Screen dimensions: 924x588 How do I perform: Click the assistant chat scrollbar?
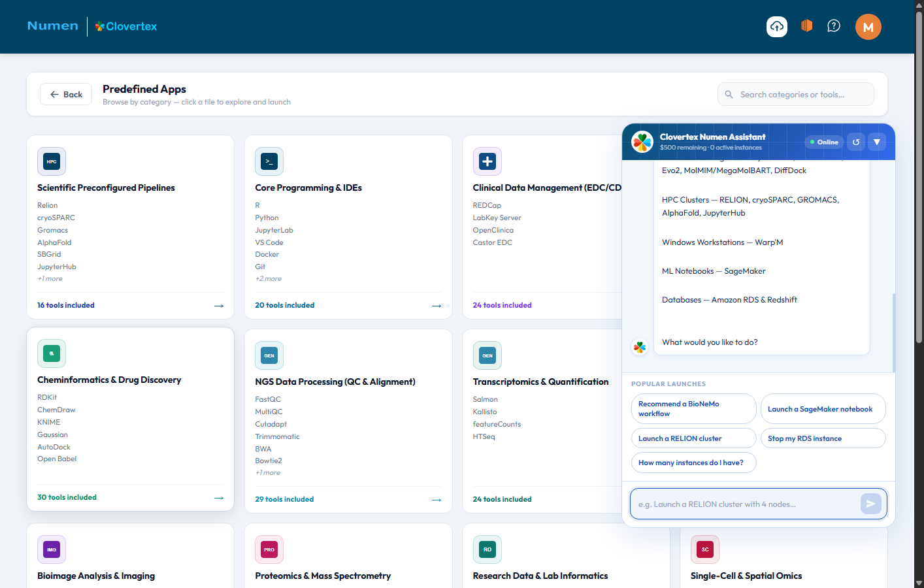coord(893,332)
